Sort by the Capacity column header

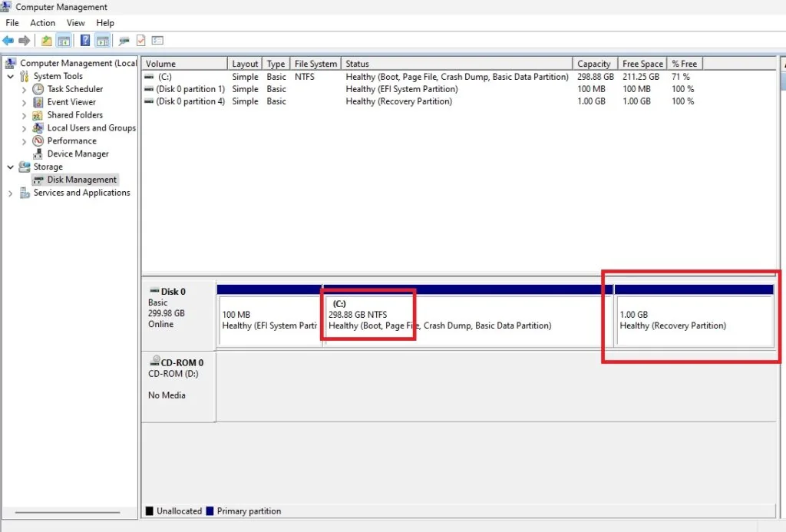pyautogui.click(x=595, y=64)
